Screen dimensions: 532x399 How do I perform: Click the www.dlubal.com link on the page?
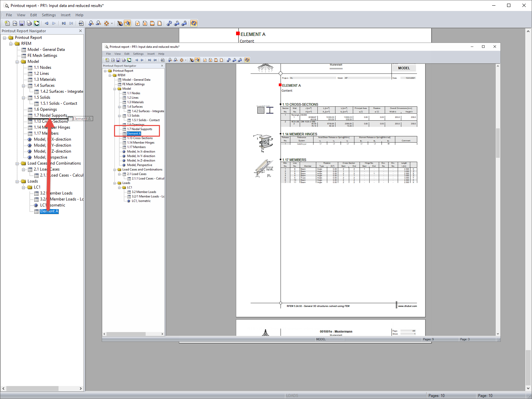(407, 306)
